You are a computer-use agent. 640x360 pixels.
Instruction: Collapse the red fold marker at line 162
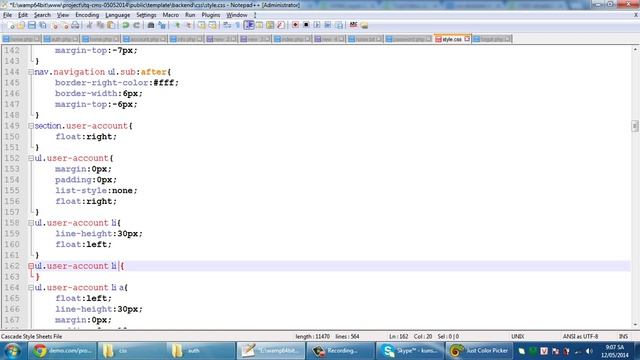(x=31, y=266)
